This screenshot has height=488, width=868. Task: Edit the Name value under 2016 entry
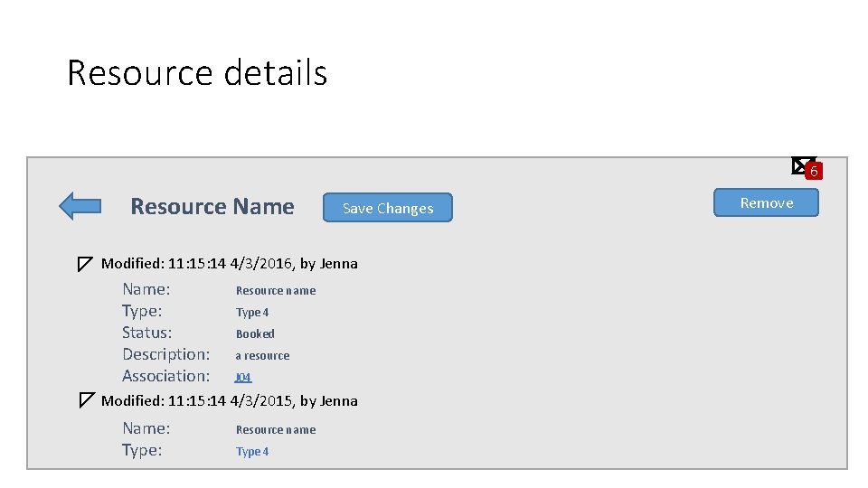276,290
